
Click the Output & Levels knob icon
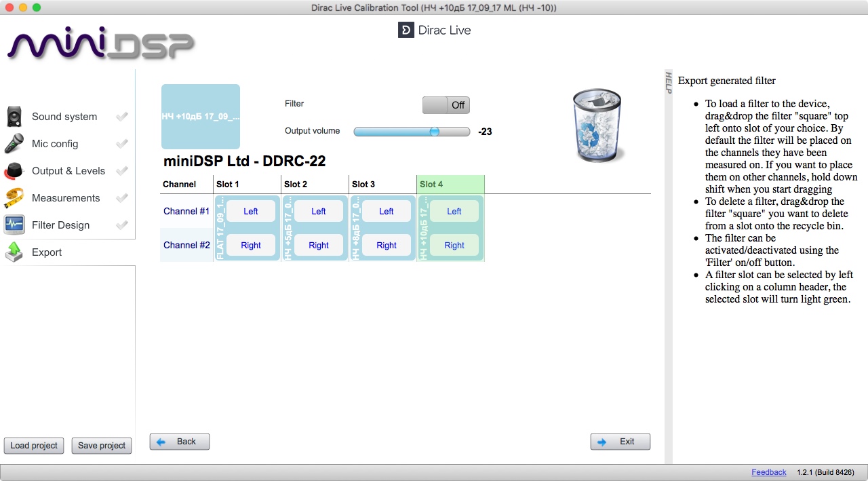(x=14, y=171)
